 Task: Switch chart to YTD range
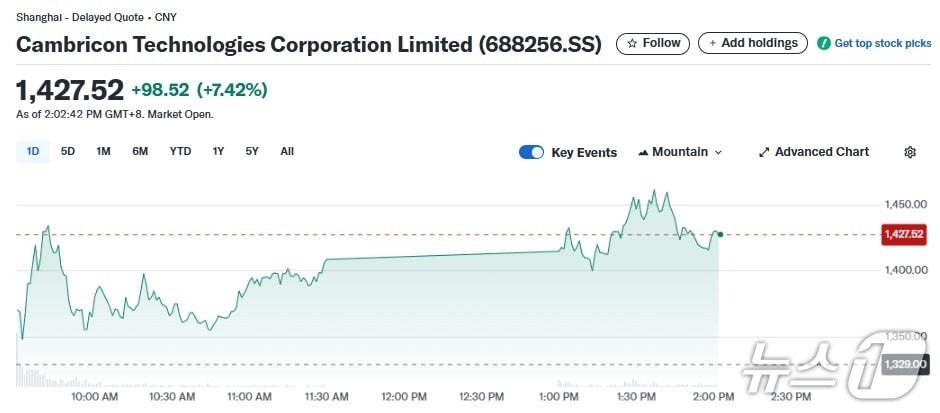180,151
